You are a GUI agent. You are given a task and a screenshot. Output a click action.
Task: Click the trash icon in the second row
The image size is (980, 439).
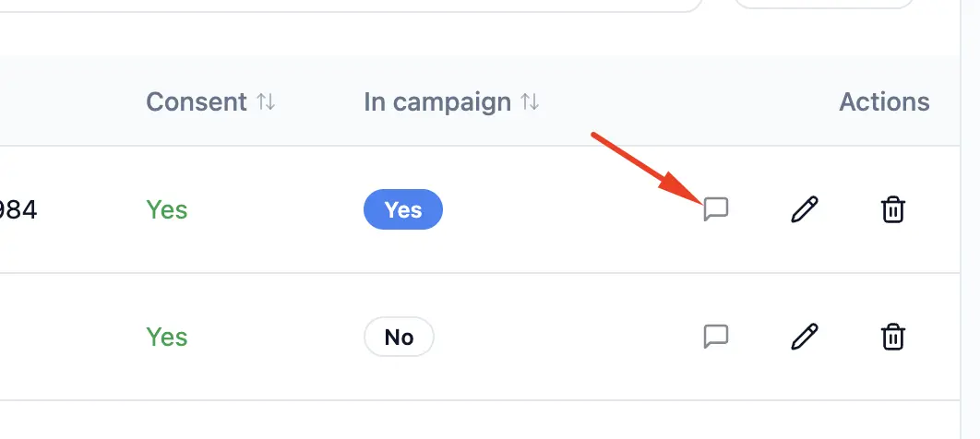point(892,337)
